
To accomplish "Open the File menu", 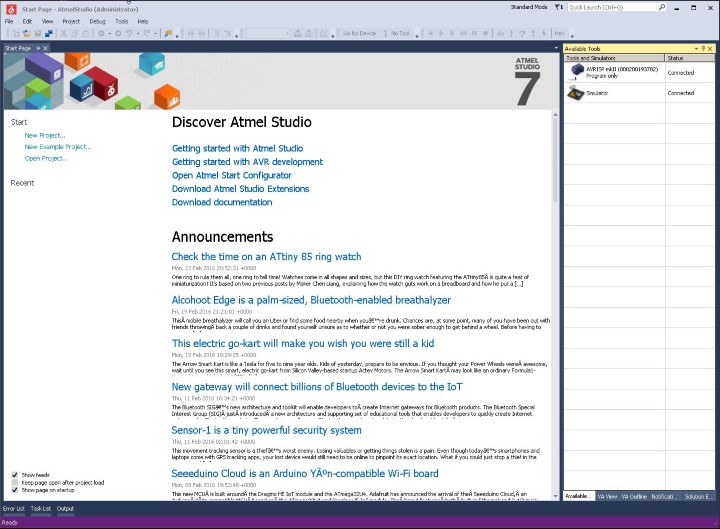I will point(9,22).
